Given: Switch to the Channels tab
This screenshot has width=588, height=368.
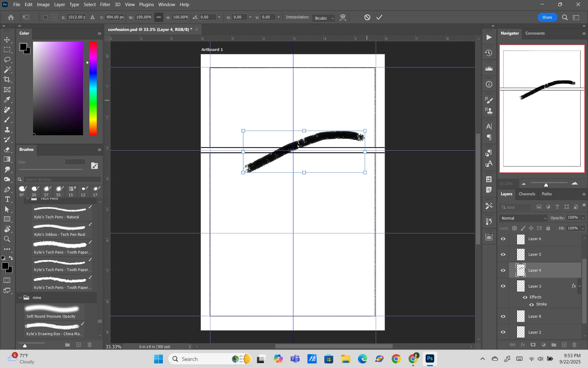Looking at the screenshot, I should coord(527,194).
